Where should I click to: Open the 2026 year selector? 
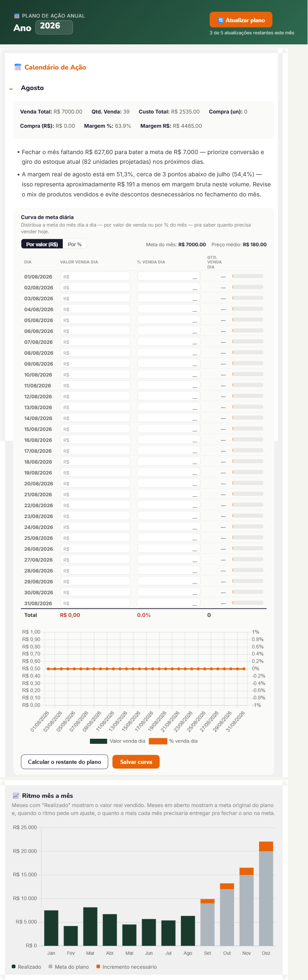(54, 27)
